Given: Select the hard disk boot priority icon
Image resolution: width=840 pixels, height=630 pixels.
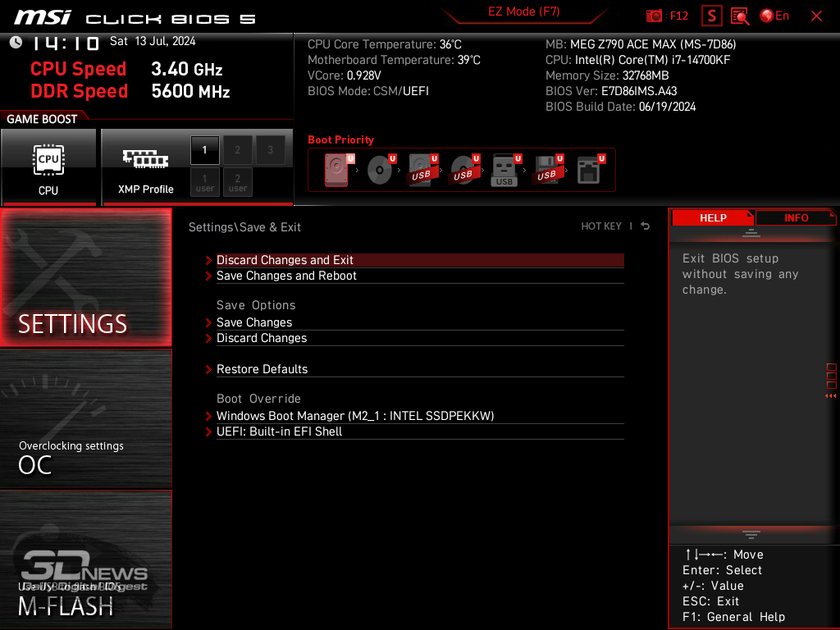Looking at the screenshot, I should click(x=337, y=170).
